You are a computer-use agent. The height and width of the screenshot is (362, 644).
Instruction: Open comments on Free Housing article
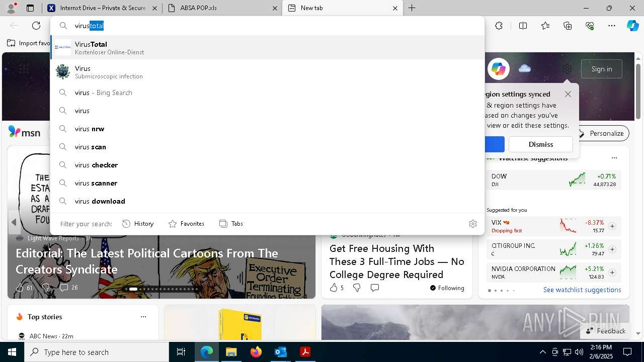point(375,288)
